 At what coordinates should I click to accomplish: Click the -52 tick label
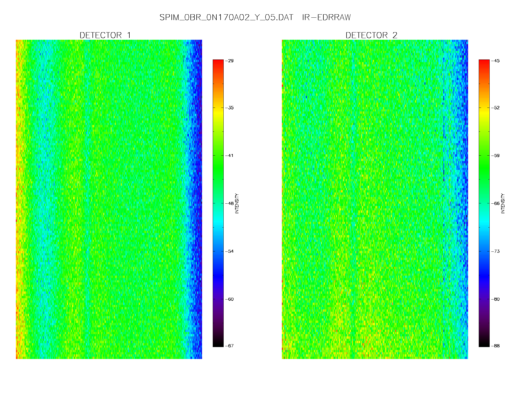tap(495, 108)
